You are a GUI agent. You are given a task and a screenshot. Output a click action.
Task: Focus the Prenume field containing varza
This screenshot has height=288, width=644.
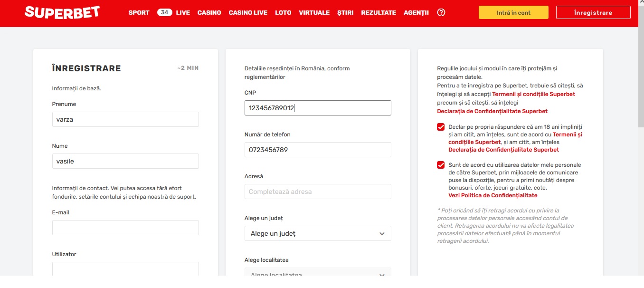click(125, 119)
